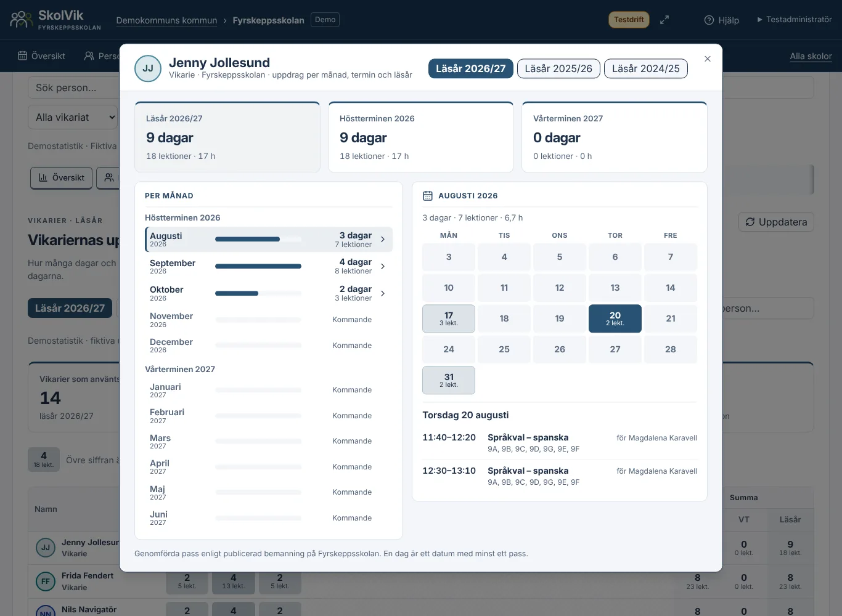Click the Testdrift badge
The width and height of the screenshot is (842, 616).
click(629, 20)
